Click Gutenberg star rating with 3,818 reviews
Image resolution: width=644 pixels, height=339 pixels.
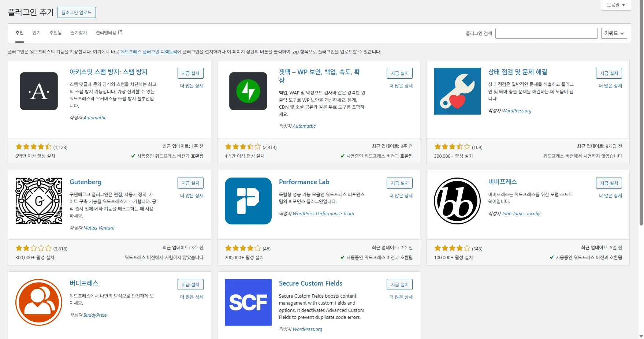[34, 248]
